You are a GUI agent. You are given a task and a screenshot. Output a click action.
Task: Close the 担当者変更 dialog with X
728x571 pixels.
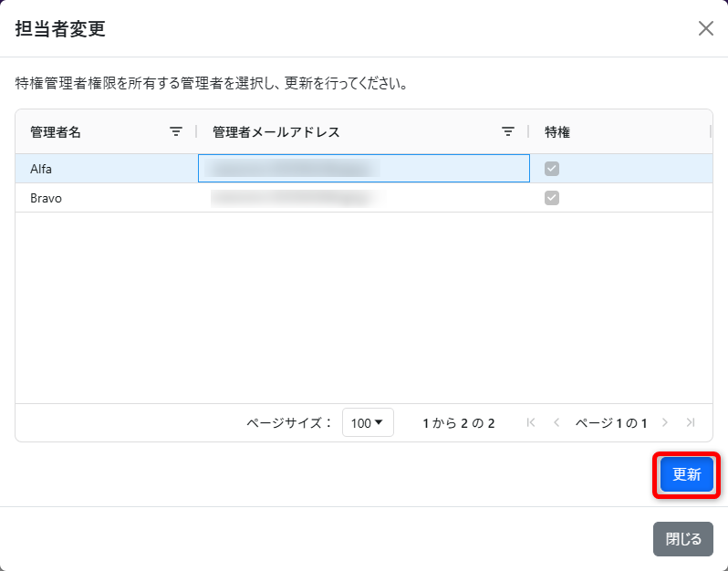[706, 28]
